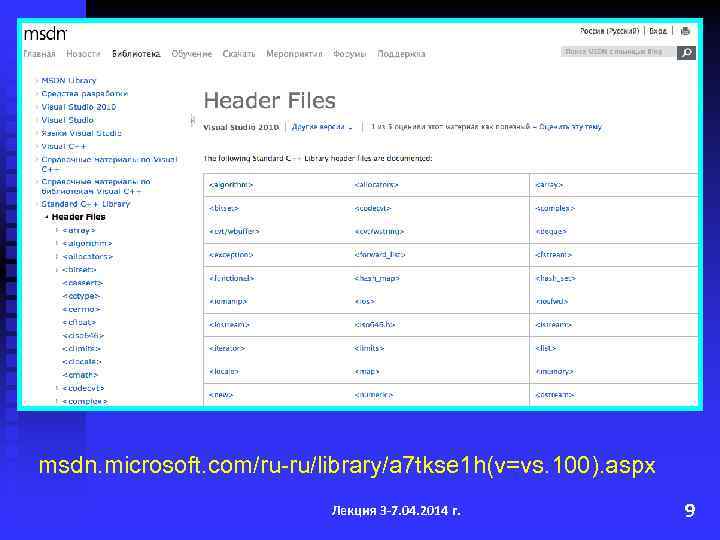Open the <limits> table link
This screenshot has height=540, width=720.
pos(369,348)
